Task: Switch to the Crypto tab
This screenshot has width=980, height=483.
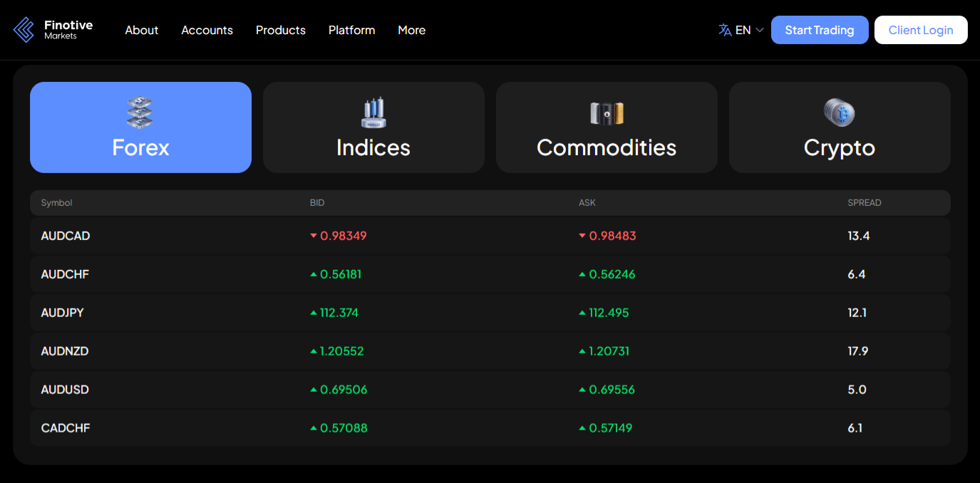Action: click(840, 128)
